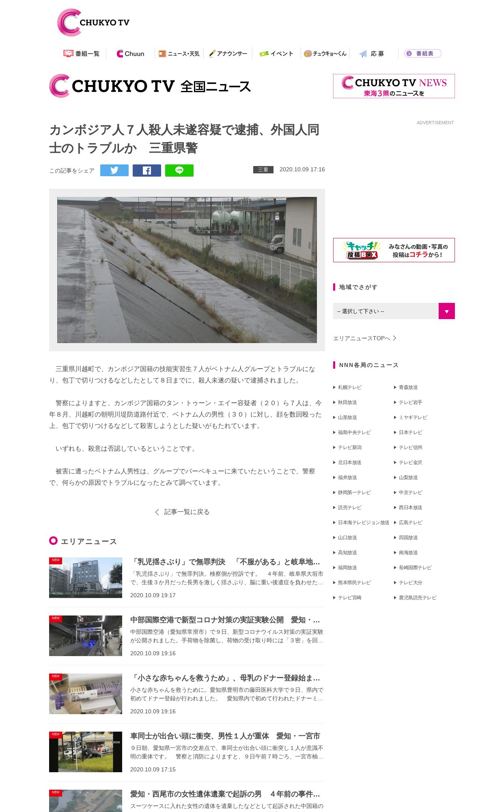Screen dimensions: 504x812
Task: Open the 札幌テレビ news link
Action: [347, 387]
